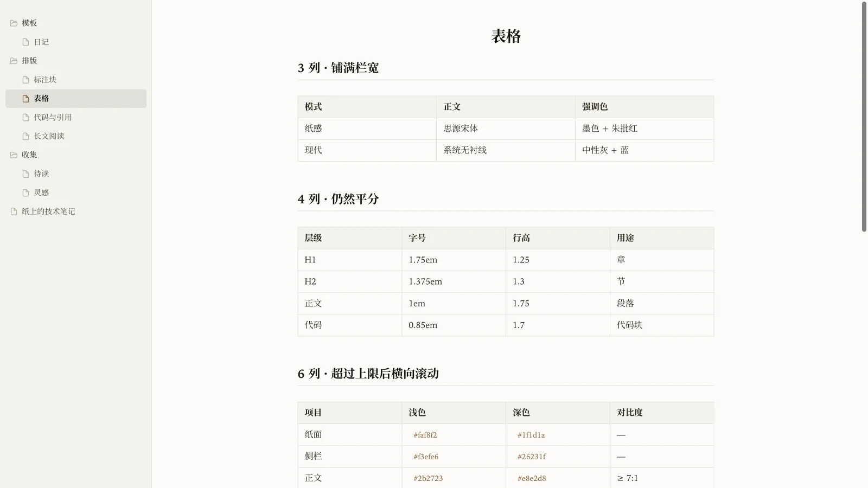Click the folder icon beside 模板

[x=14, y=23]
